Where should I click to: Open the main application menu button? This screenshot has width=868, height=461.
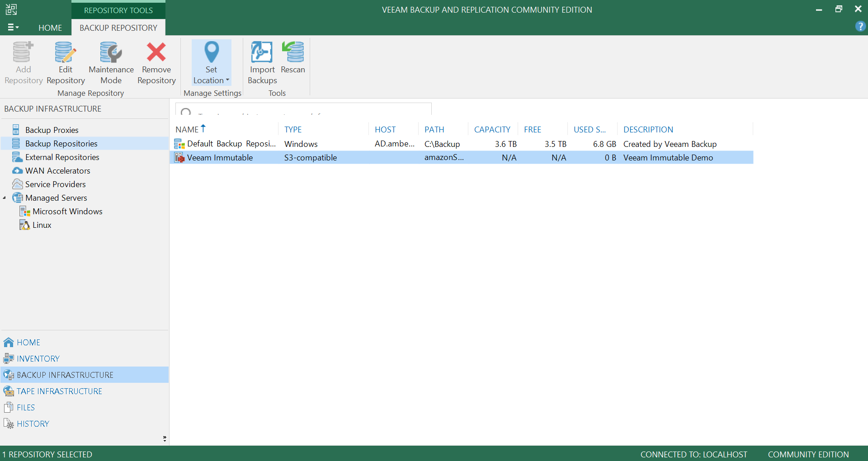click(13, 28)
